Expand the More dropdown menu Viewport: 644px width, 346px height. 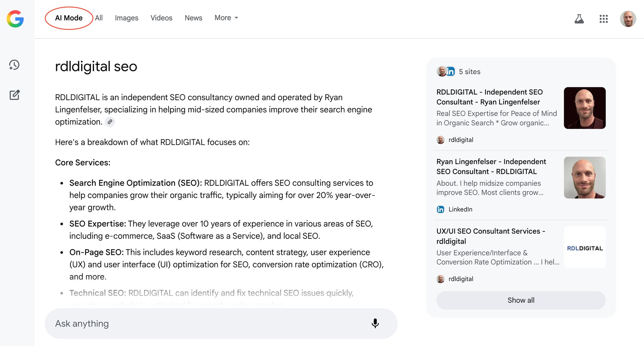[x=226, y=18]
